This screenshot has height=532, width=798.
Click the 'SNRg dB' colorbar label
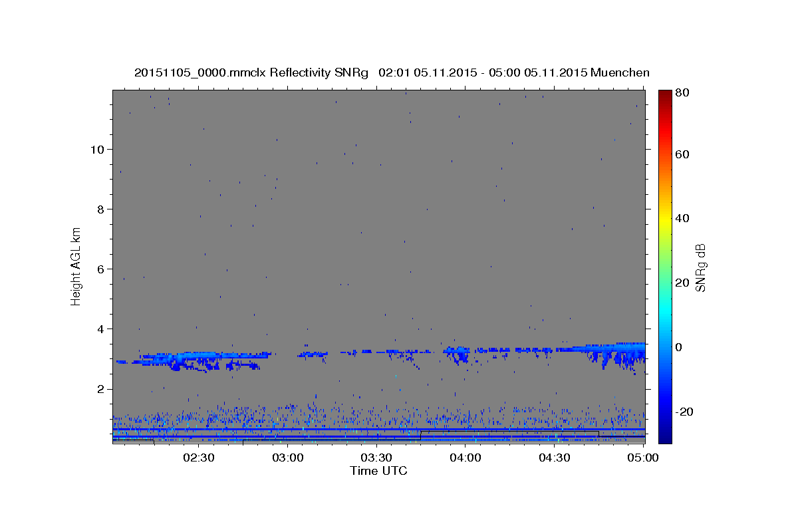700,267
